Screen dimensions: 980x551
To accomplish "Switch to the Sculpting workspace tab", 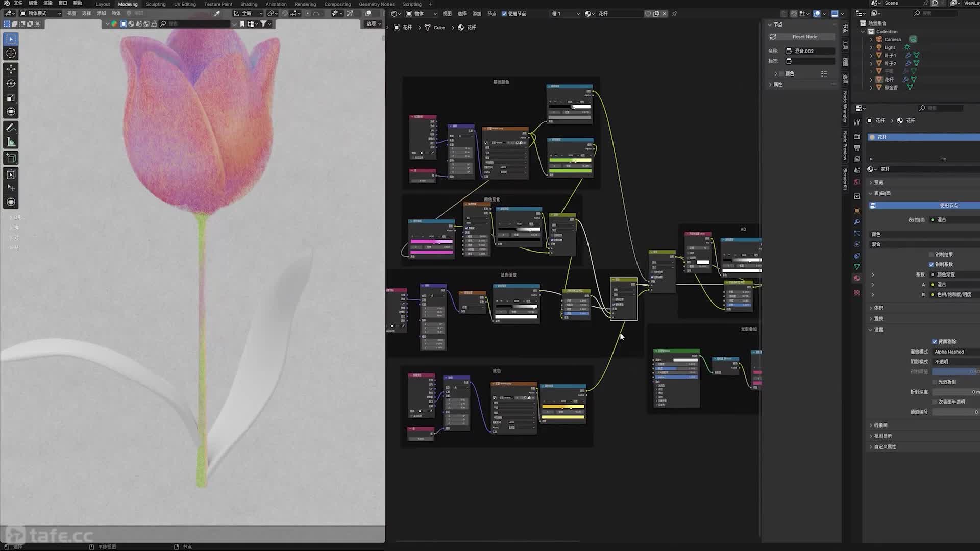I will [156, 4].
